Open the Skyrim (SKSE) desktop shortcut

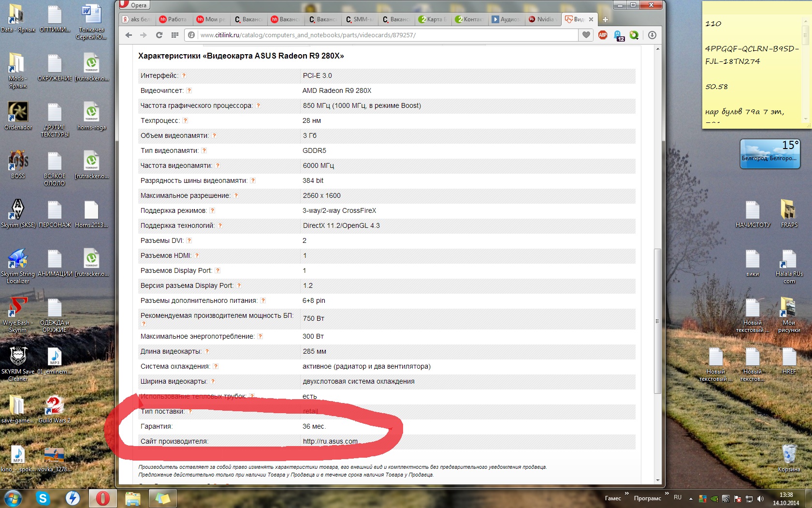click(18, 213)
